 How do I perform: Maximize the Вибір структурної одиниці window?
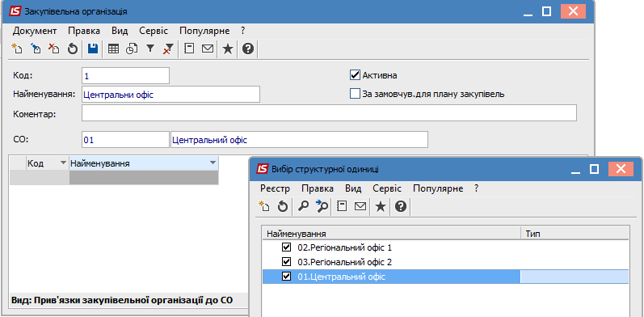pyautogui.click(x=594, y=168)
